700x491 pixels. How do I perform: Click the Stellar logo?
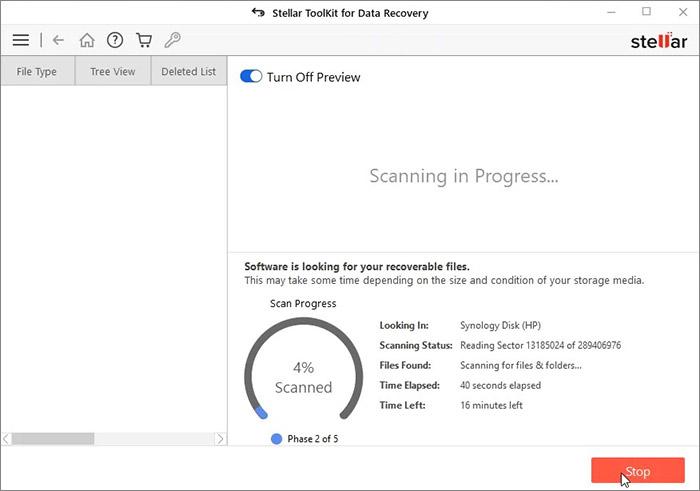click(x=659, y=41)
